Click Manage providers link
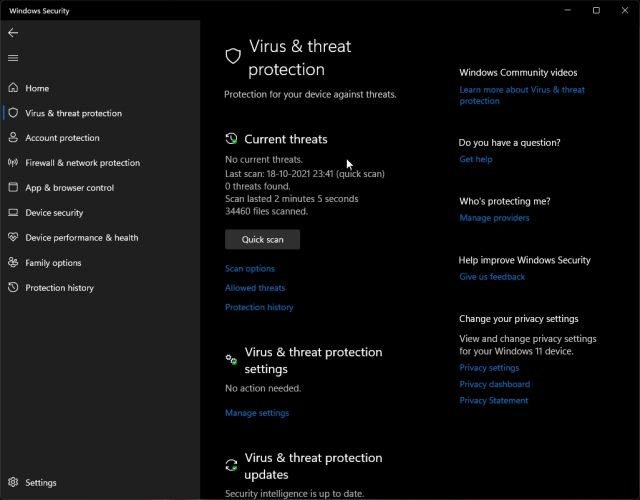The image size is (640, 500). click(x=494, y=218)
